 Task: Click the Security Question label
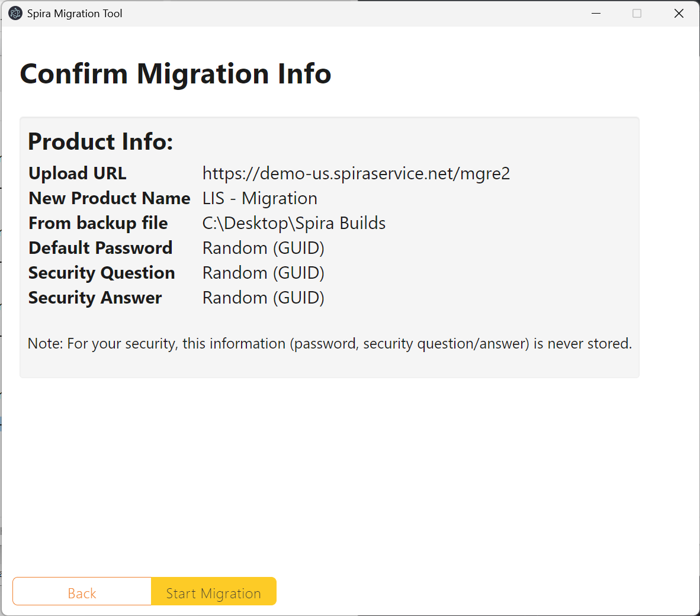(102, 273)
